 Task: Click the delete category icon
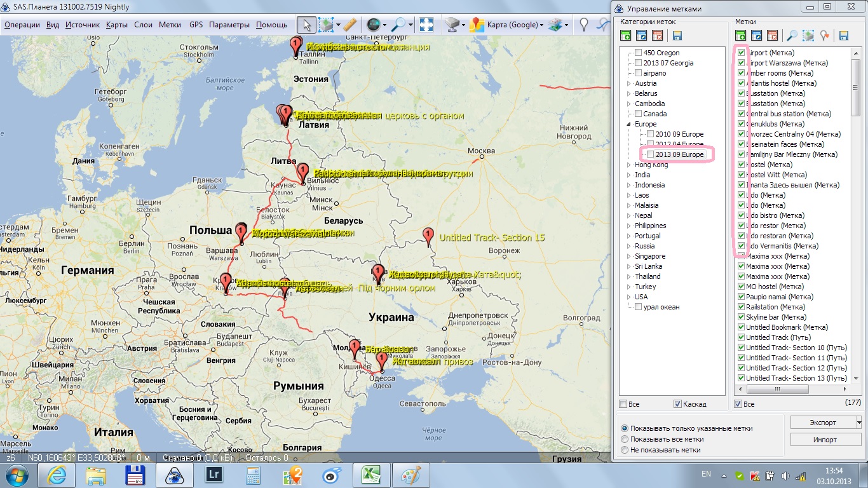click(656, 36)
